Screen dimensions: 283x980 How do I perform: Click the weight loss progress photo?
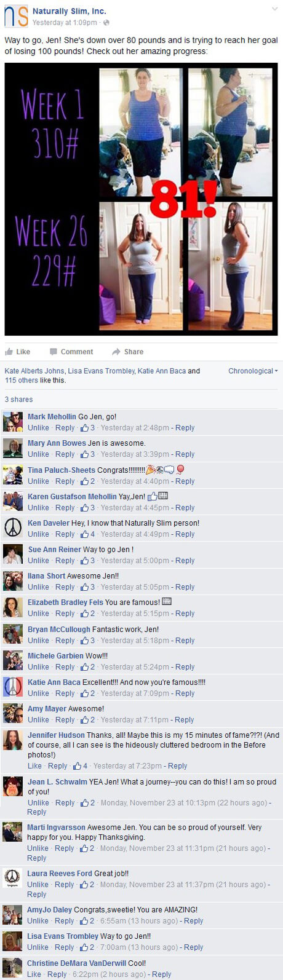click(x=141, y=199)
